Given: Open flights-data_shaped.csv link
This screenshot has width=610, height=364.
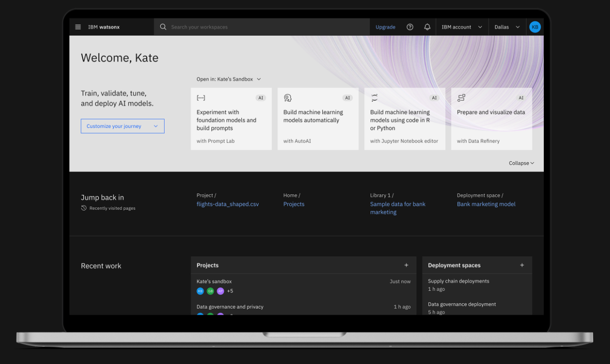Looking at the screenshot, I should click(227, 204).
